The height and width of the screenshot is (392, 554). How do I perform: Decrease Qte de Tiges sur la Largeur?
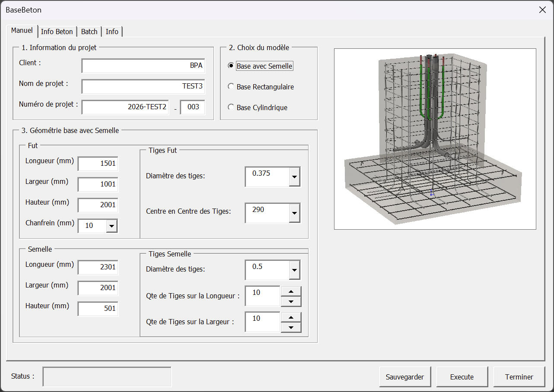click(x=291, y=326)
